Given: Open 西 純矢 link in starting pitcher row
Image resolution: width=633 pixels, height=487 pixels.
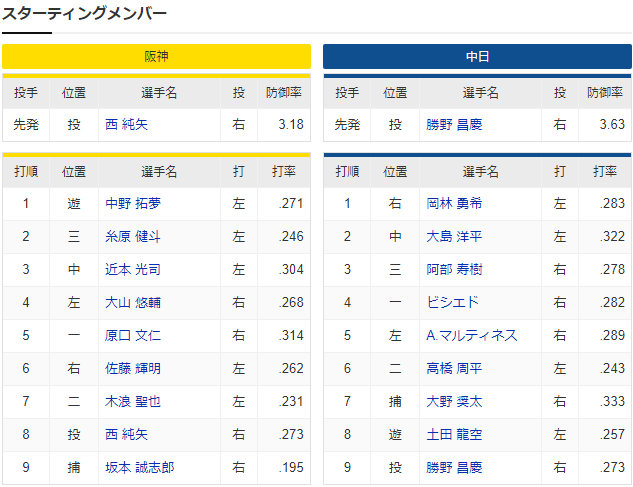Looking at the screenshot, I should coord(126,124).
